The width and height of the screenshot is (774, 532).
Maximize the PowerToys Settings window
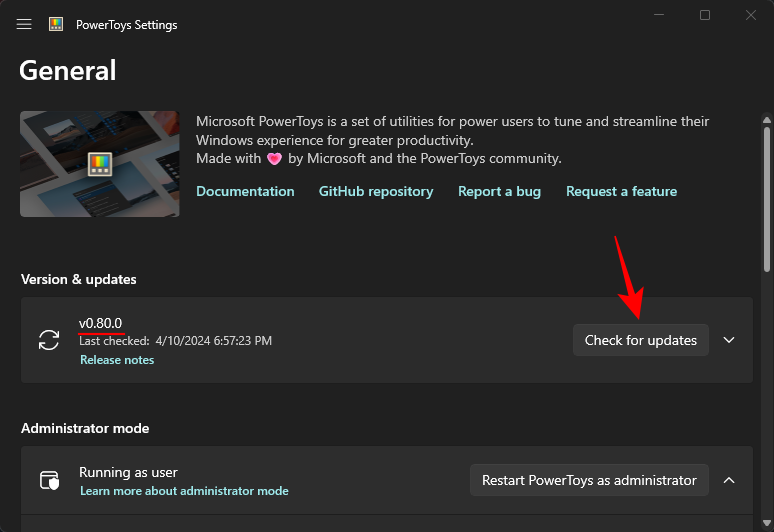tap(705, 15)
